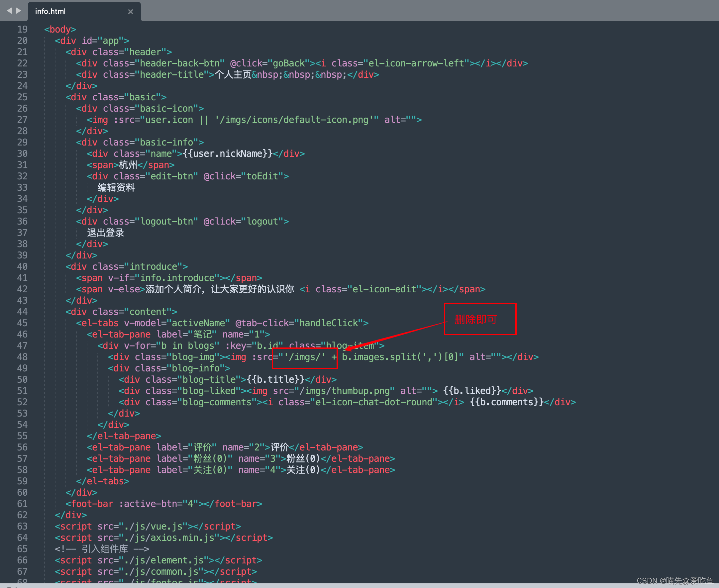719x588 pixels.
Task: Go to next tab with right arrow
Action: (x=19, y=11)
